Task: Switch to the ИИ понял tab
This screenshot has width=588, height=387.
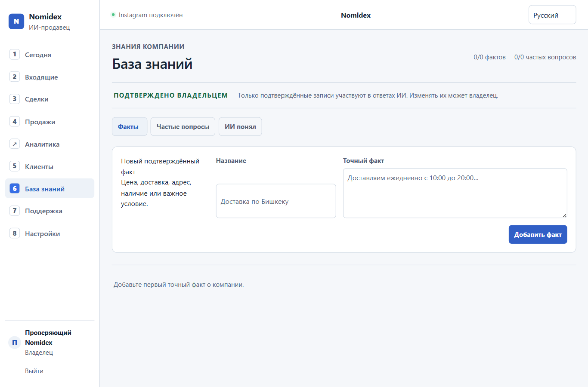Action: [240, 126]
